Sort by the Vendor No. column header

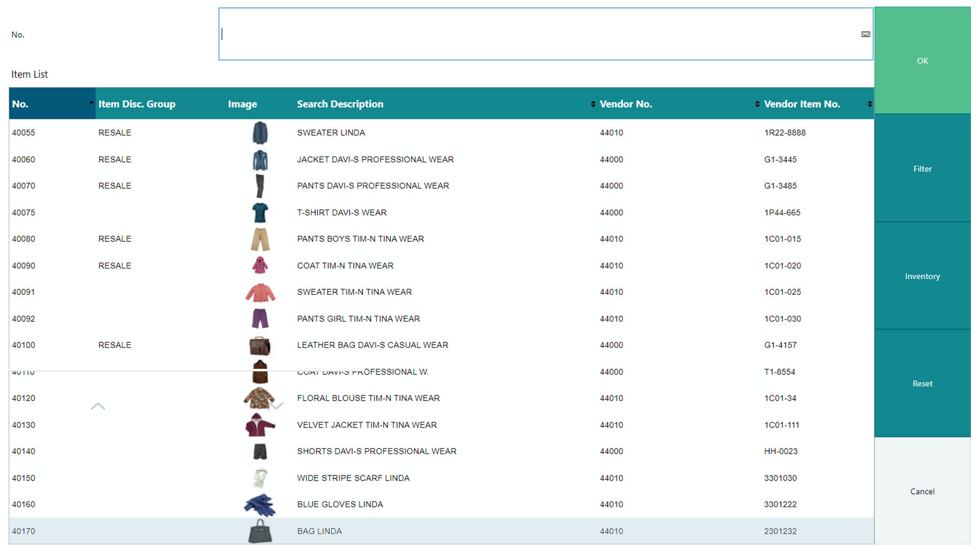(626, 104)
